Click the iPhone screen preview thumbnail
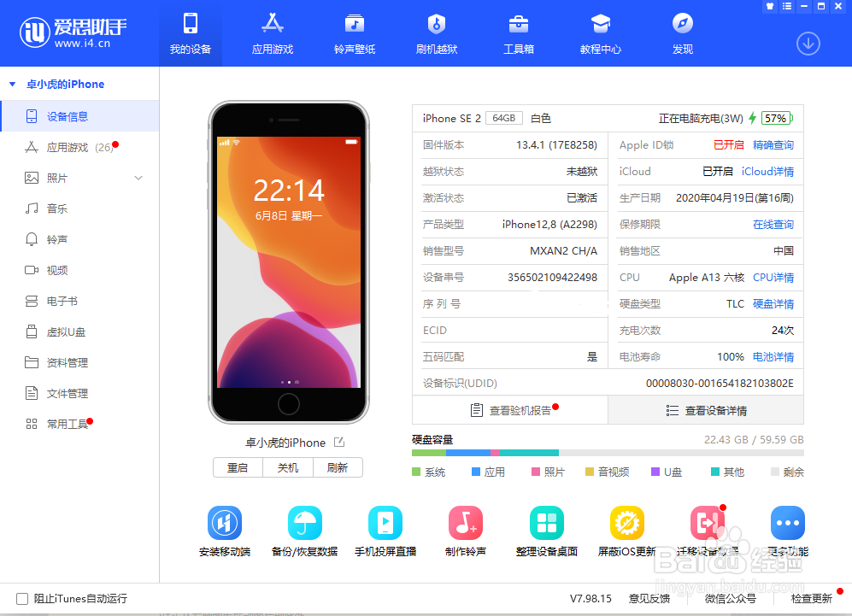The width and height of the screenshot is (852, 616). pyautogui.click(x=289, y=261)
